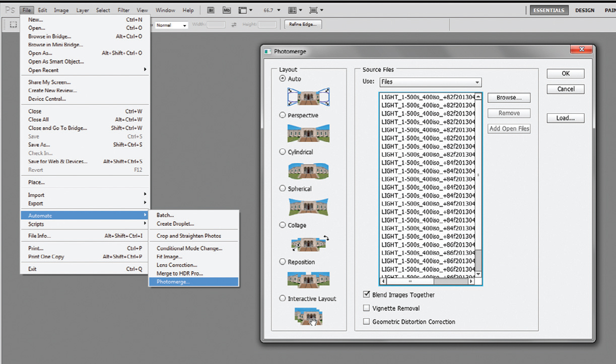The width and height of the screenshot is (616, 364).
Task: Swap width and height using the arrows icon
Action: tap(234, 25)
